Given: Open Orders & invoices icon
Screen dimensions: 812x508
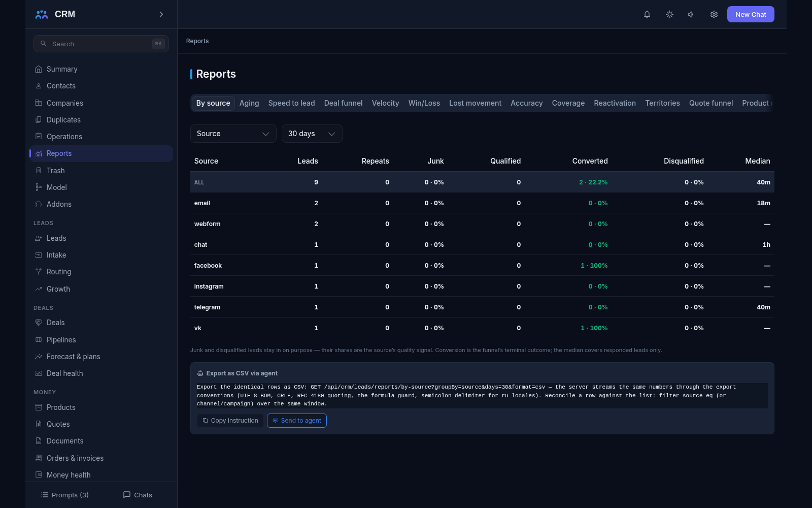Looking at the screenshot, I should 39,458.
